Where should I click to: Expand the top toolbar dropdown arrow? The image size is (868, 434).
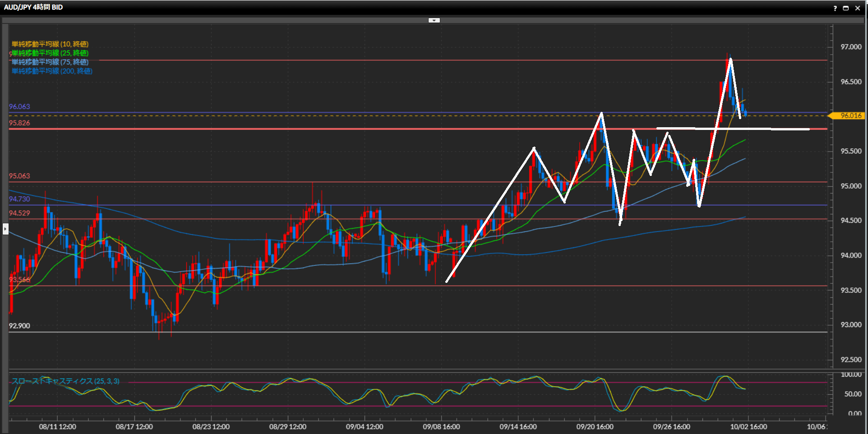pos(434,20)
